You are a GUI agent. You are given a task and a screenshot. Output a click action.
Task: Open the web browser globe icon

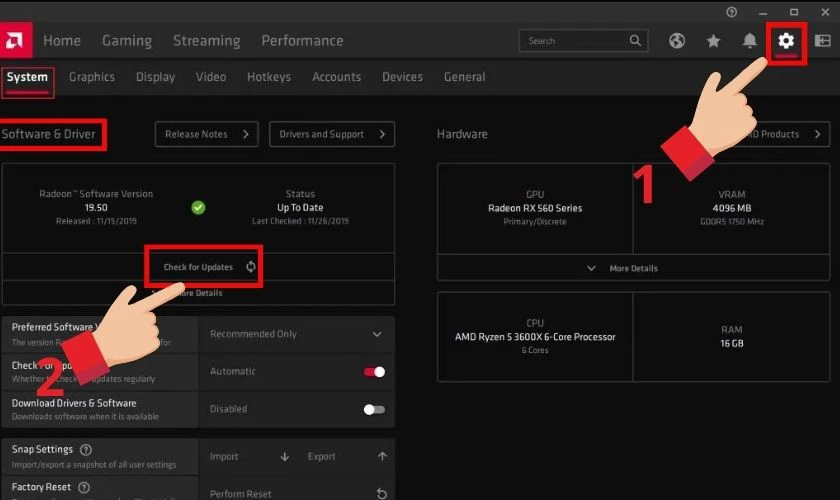(x=677, y=41)
